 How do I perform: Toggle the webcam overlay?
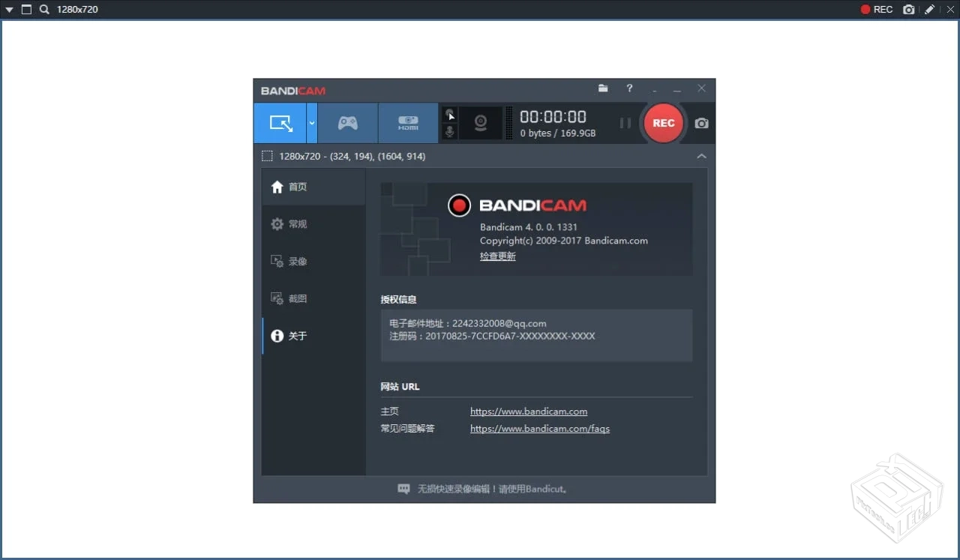[480, 123]
